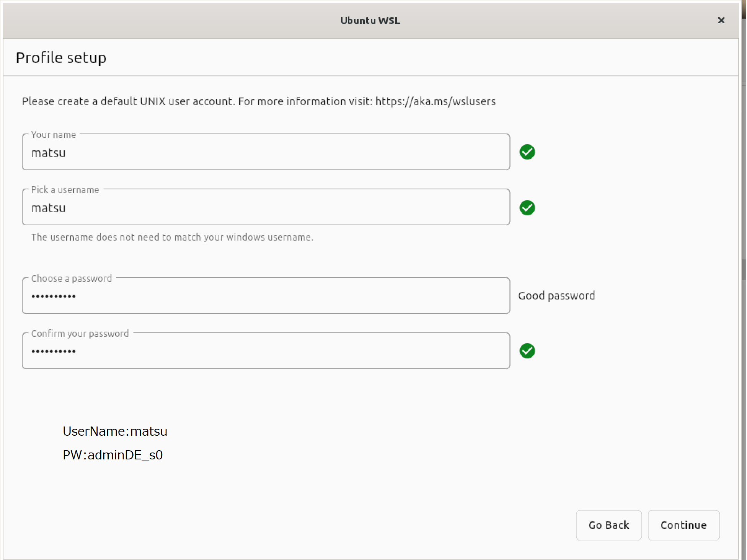Click the username does not need to match hint

click(172, 237)
